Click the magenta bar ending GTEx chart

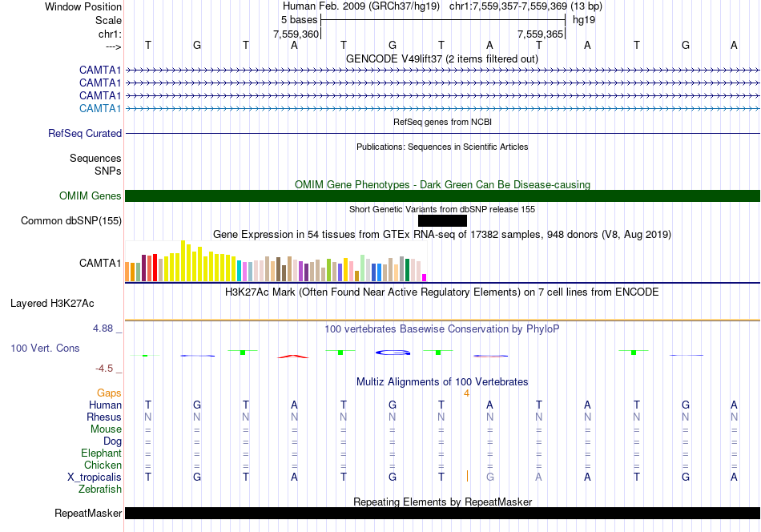[425, 278]
